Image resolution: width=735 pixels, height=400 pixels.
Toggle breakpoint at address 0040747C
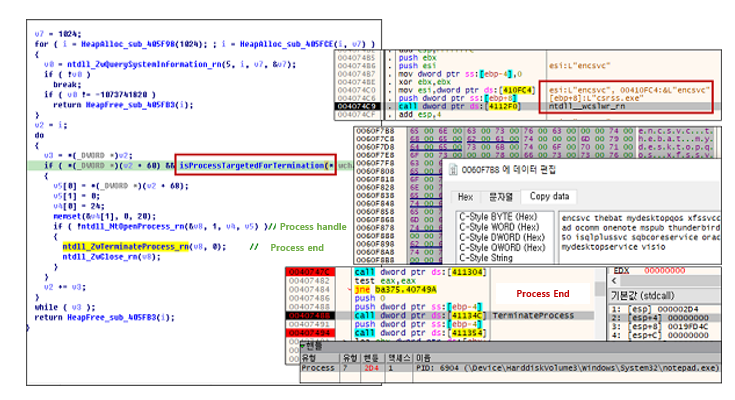click(x=310, y=272)
